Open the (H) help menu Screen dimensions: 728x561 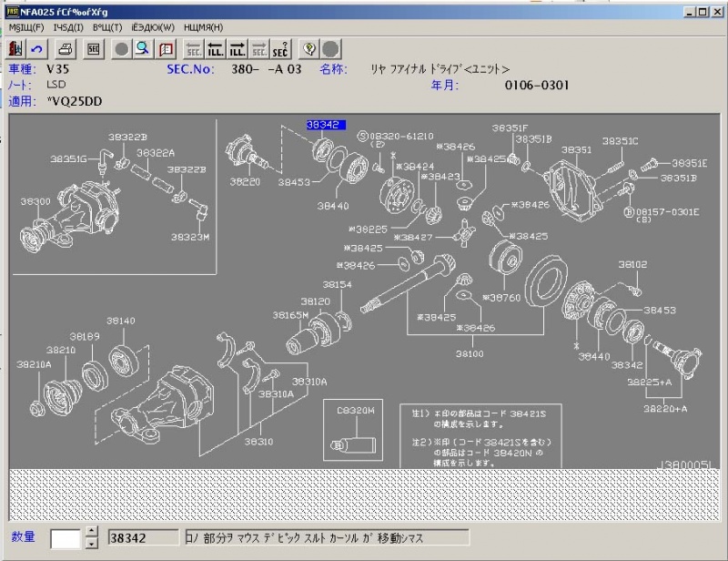(203, 27)
